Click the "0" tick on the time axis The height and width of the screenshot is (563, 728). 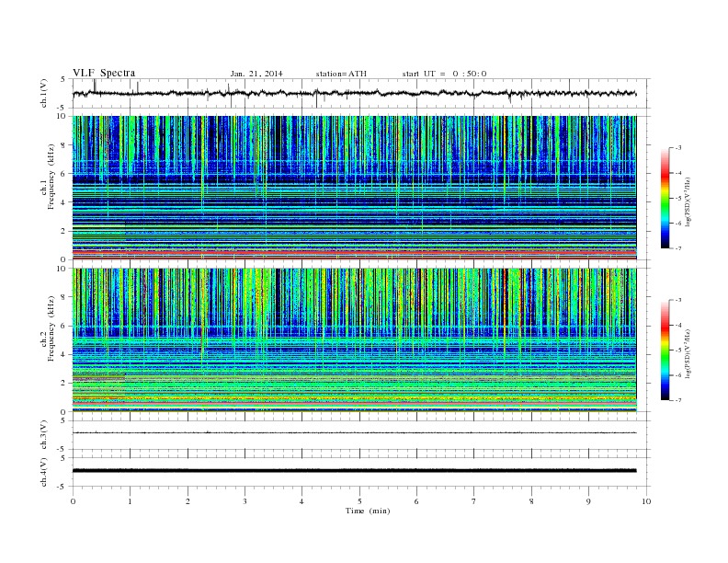point(73,501)
